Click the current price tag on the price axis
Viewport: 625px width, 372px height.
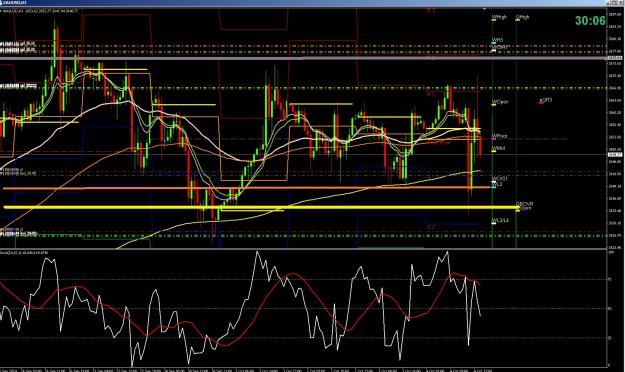click(615, 154)
